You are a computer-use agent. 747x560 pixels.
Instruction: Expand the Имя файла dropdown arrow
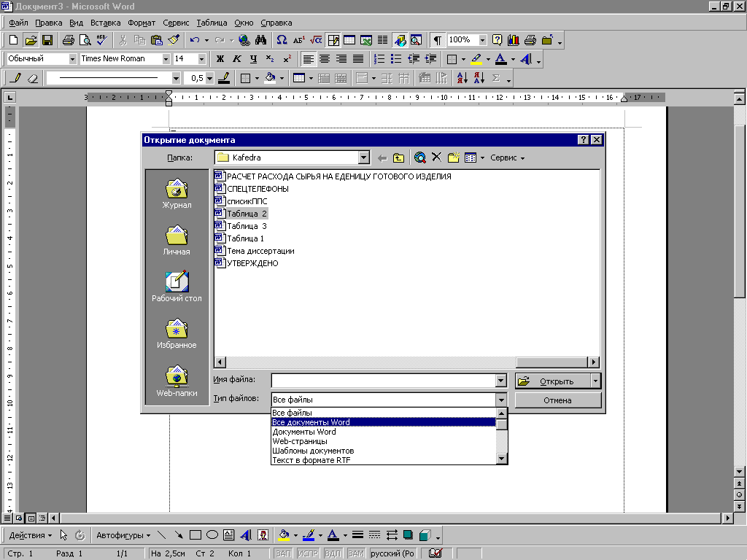coord(500,381)
